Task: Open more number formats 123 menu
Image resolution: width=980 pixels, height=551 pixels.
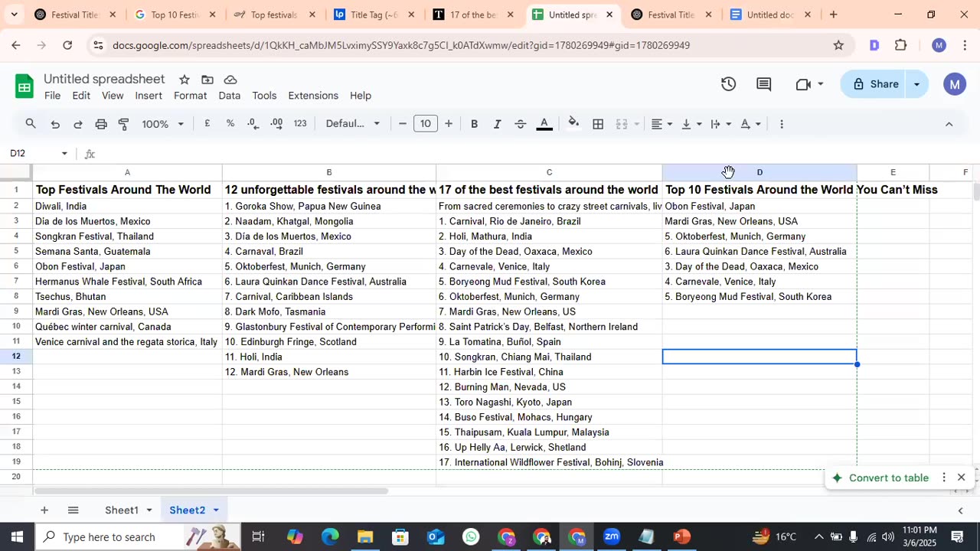Action: click(300, 124)
